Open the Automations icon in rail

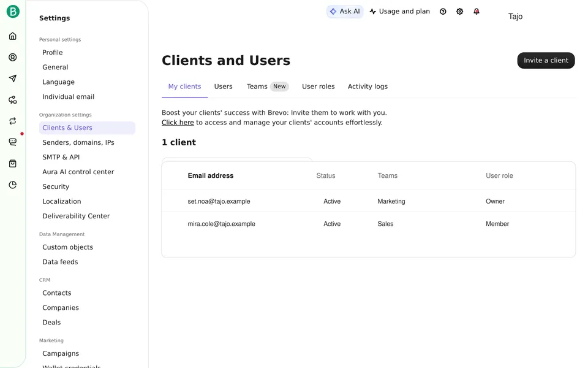[x=13, y=100]
